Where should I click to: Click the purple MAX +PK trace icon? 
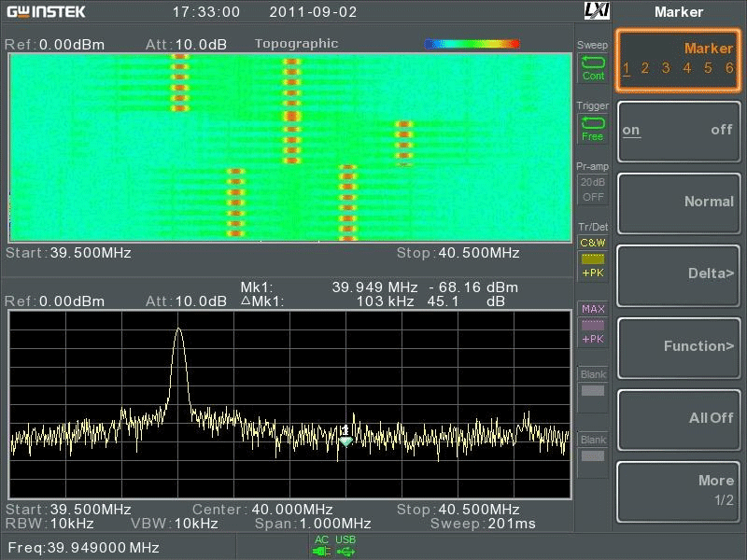593,324
